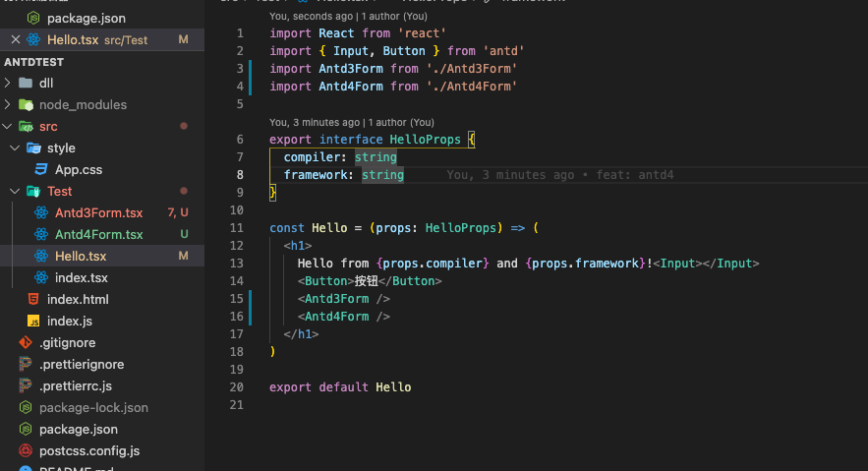Screen dimensions: 868x471
Task: Open index.js in the explorer
Action: pos(70,321)
